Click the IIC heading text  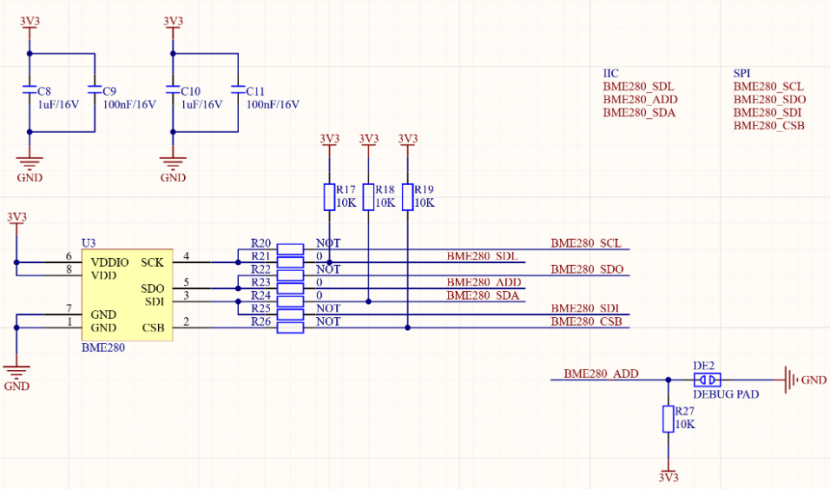coord(611,74)
